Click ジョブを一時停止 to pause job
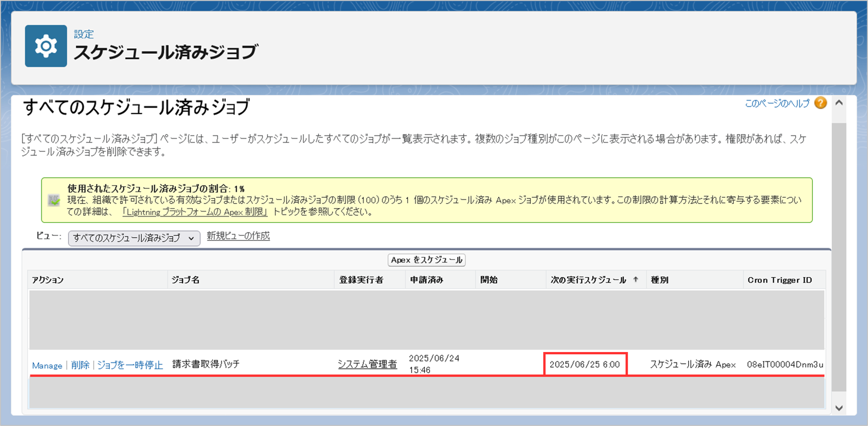The image size is (868, 426). (x=130, y=365)
